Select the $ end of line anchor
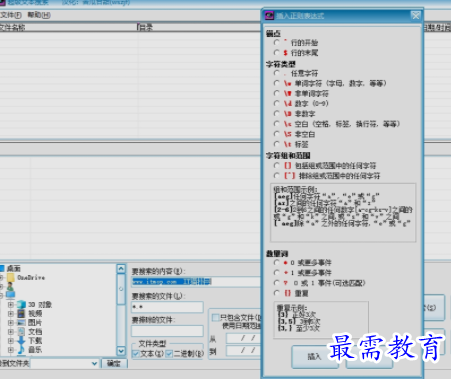Image resolution: width=451 pixels, height=379 pixels. click(x=276, y=53)
